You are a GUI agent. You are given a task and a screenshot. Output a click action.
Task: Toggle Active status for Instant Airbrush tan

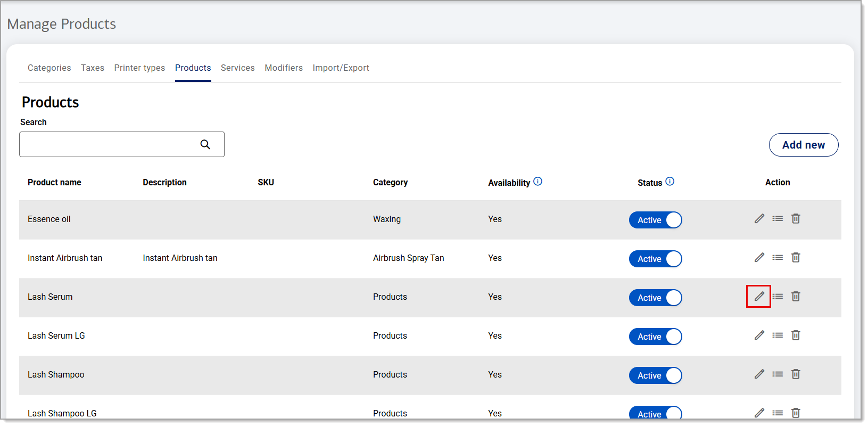click(x=656, y=259)
